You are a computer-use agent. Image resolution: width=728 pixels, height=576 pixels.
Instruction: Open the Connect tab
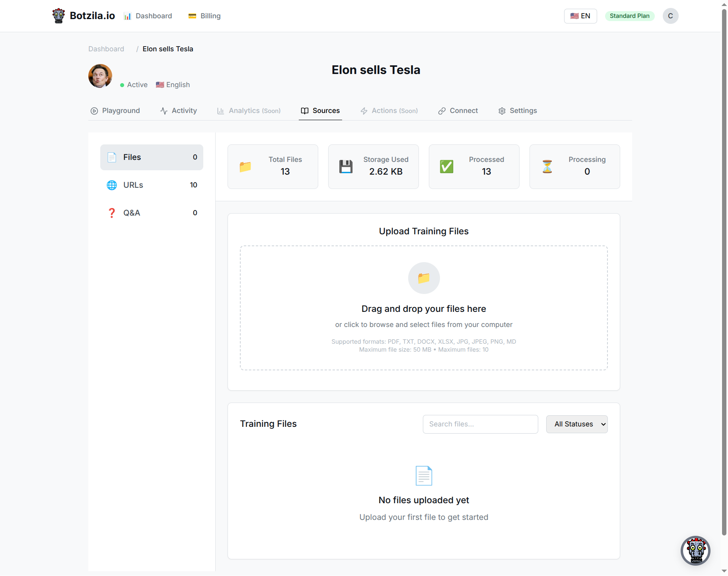click(458, 111)
